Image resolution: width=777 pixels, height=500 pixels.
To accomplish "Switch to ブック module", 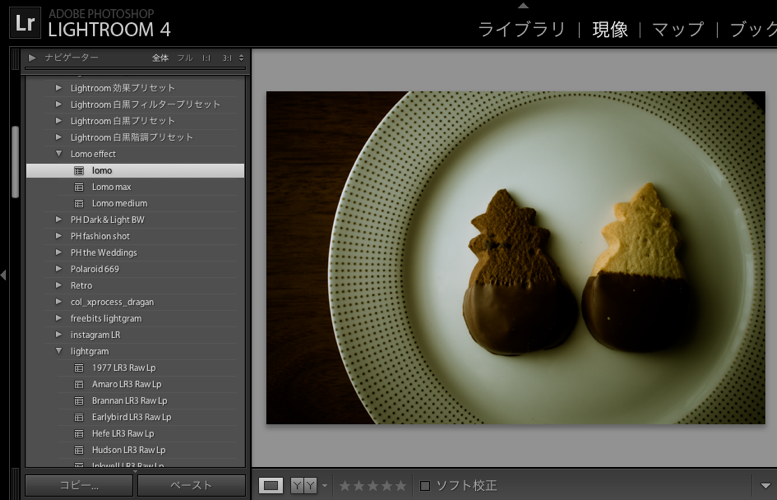I will pyautogui.click(x=753, y=30).
